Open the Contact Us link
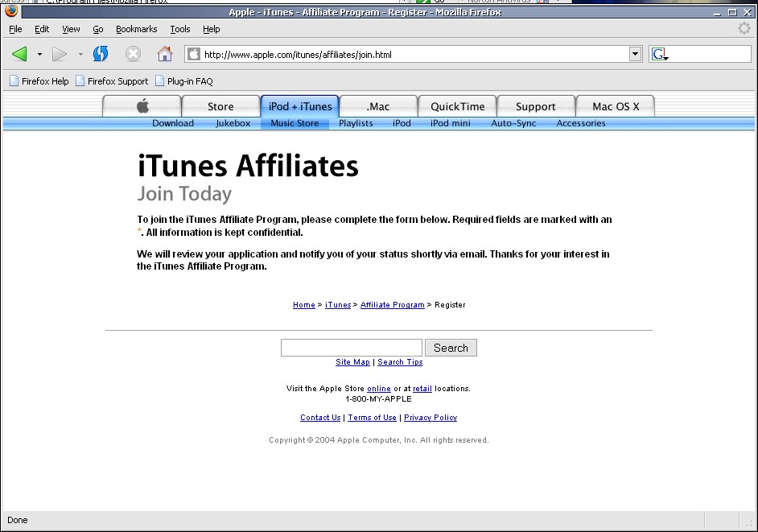This screenshot has width=758, height=532. [x=320, y=418]
